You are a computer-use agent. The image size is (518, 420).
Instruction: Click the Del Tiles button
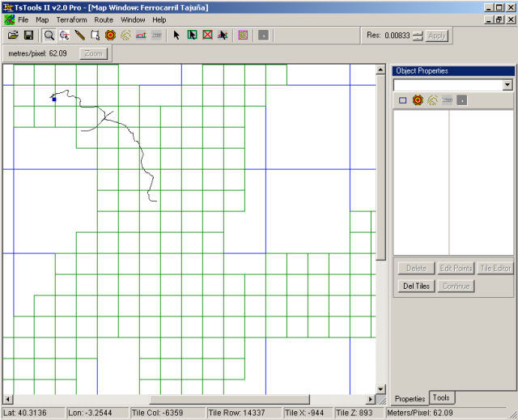[416, 286]
